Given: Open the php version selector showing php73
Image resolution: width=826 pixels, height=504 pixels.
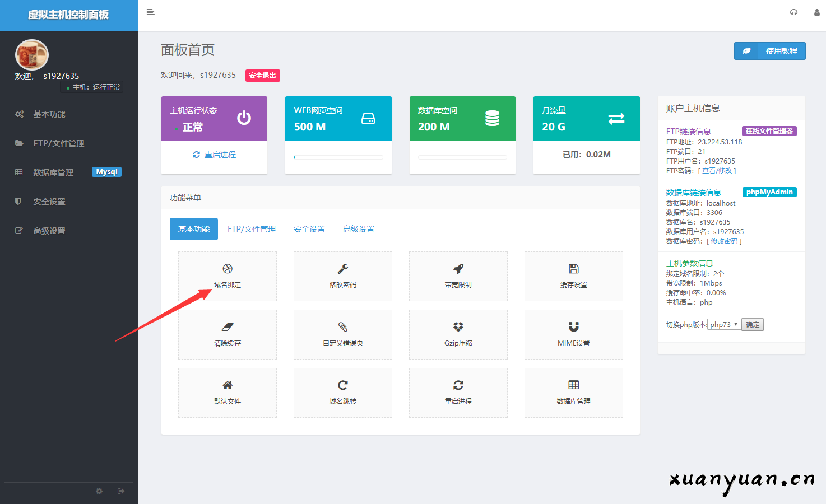Looking at the screenshot, I should 724,324.
